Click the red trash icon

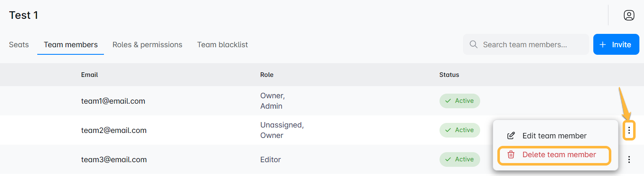point(511,155)
